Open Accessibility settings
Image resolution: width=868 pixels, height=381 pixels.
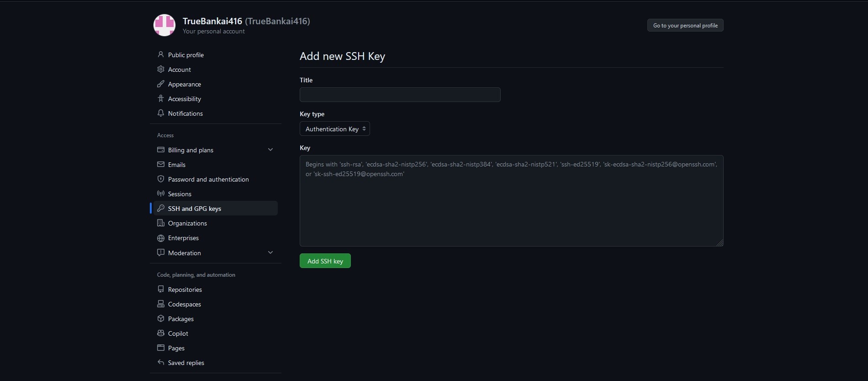click(216, 98)
